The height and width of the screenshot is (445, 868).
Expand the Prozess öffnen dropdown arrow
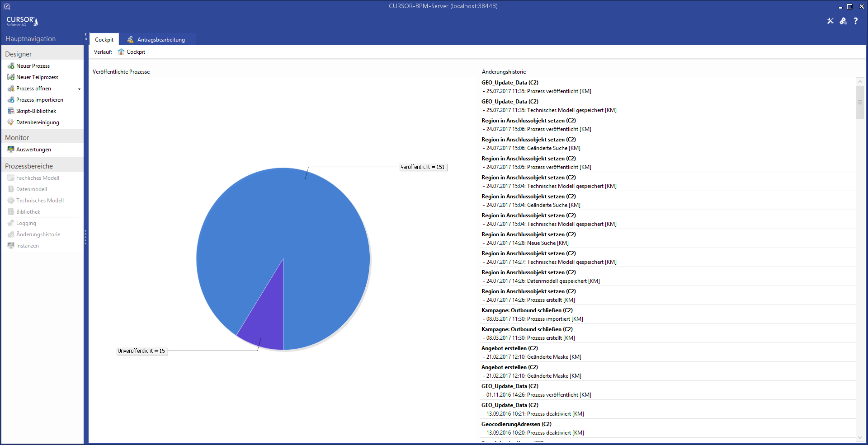point(79,89)
